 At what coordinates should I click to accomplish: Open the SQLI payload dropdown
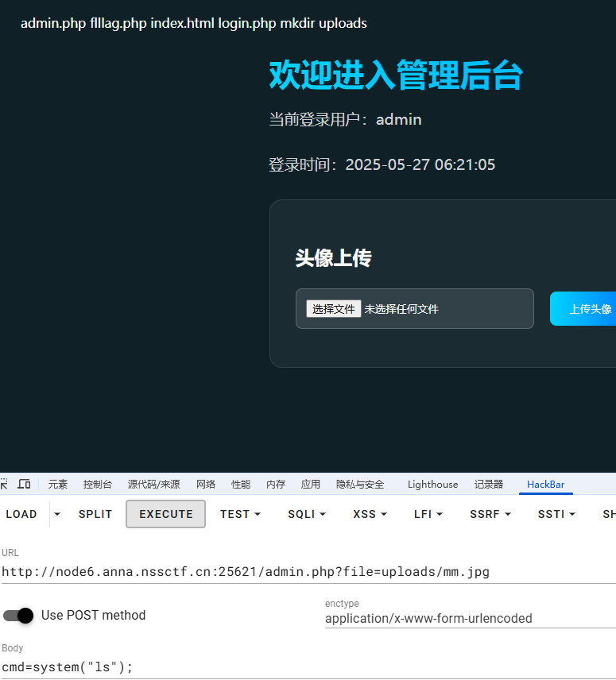[x=307, y=514]
